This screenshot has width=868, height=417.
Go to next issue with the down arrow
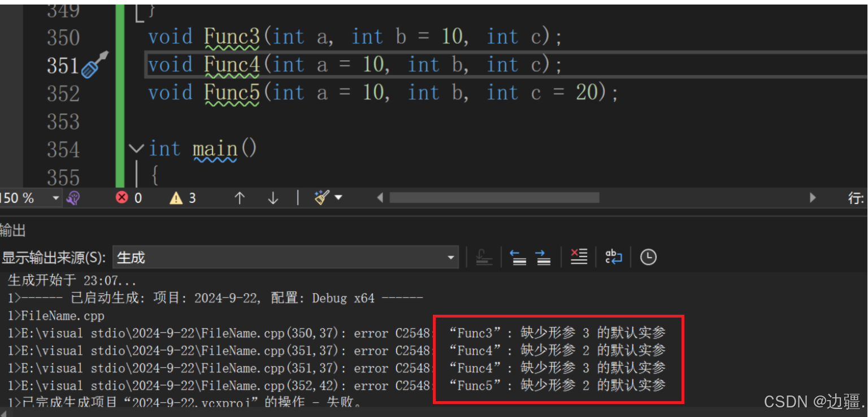pyautogui.click(x=273, y=198)
